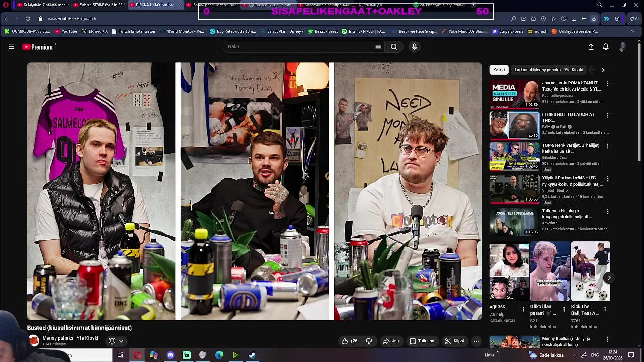Image resolution: width=644 pixels, height=362 pixels.
Task: Open the browser AI sidebar button
Action: (634, 19)
